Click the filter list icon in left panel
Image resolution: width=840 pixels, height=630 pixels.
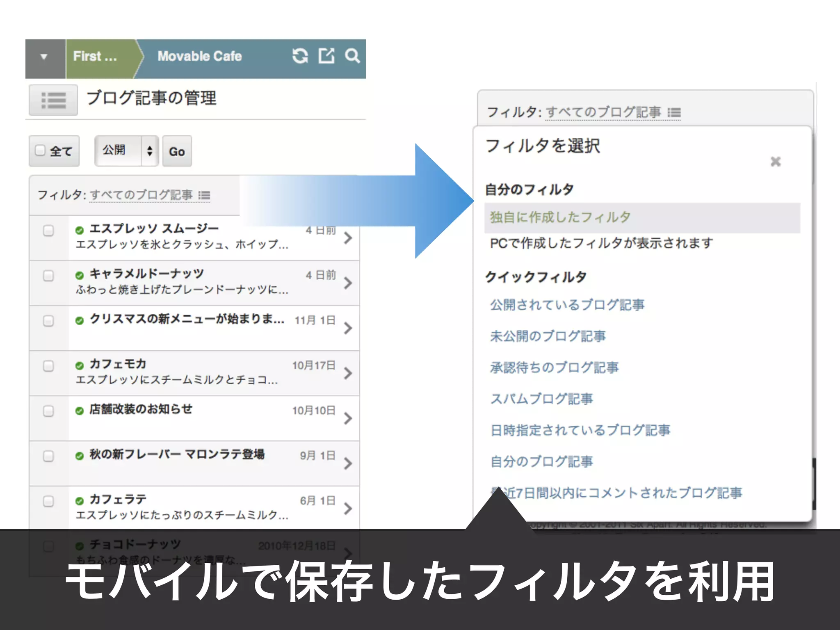coord(204,196)
